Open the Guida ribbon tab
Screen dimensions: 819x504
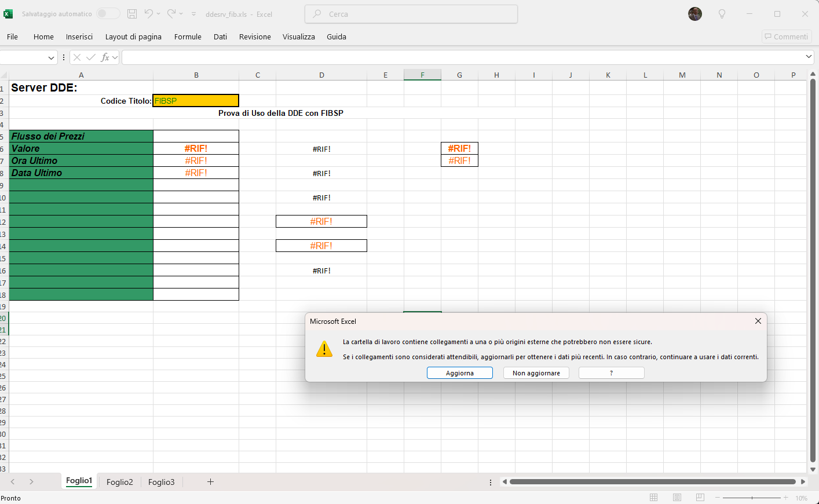click(x=337, y=36)
